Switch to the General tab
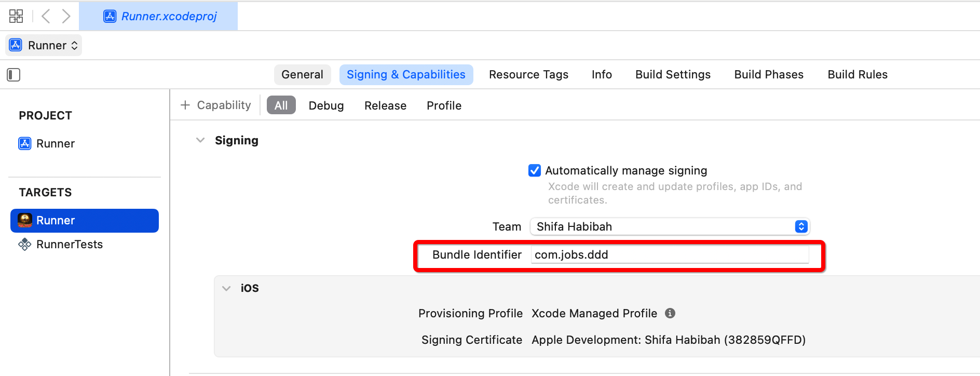Screen dimensions: 980x376 [302, 75]
